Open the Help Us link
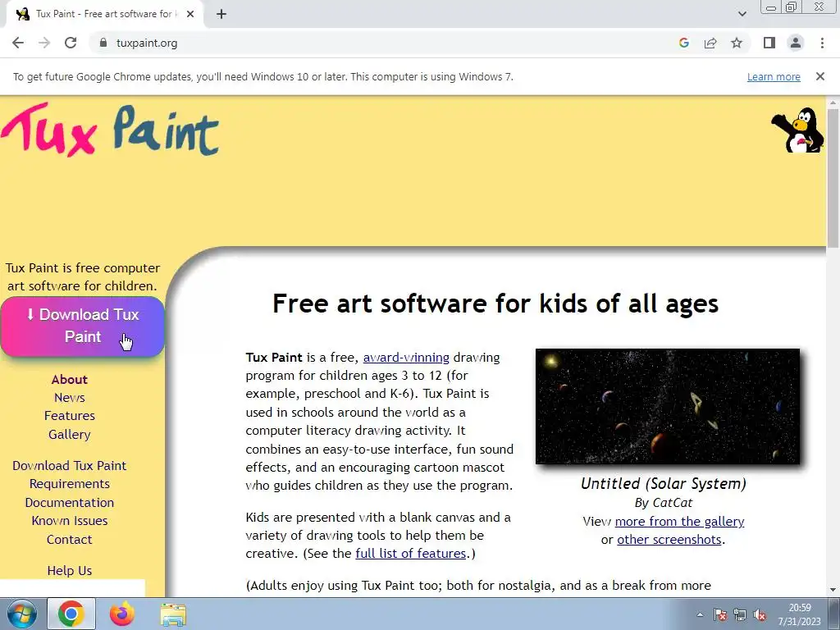Screen dimensions: 840x630 pyautogui.click(x=70, y=571)
